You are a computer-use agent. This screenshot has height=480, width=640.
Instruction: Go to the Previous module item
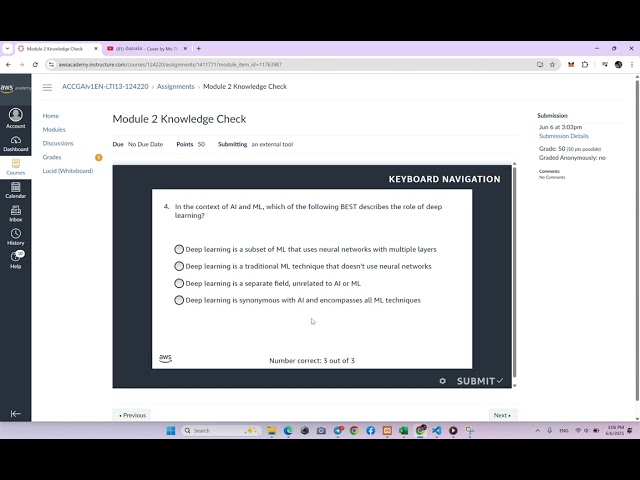click(132, 415)
